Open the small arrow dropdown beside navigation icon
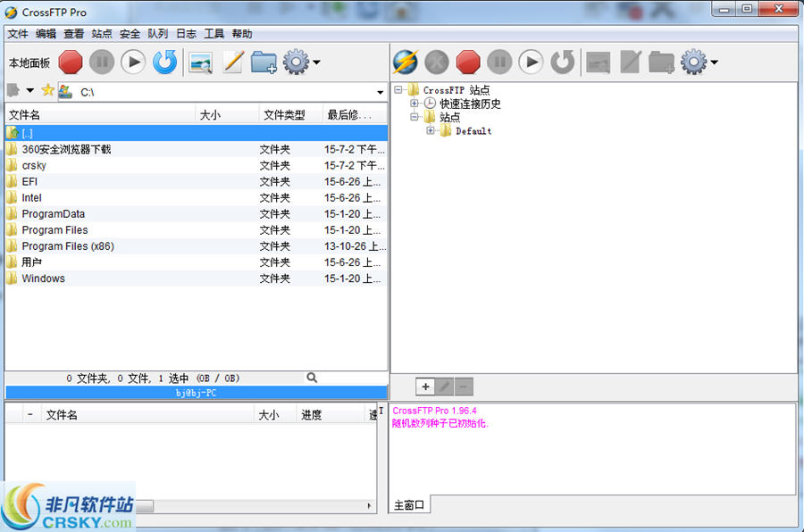The height and width of the screenshot is (532, 804). point(30,91)
